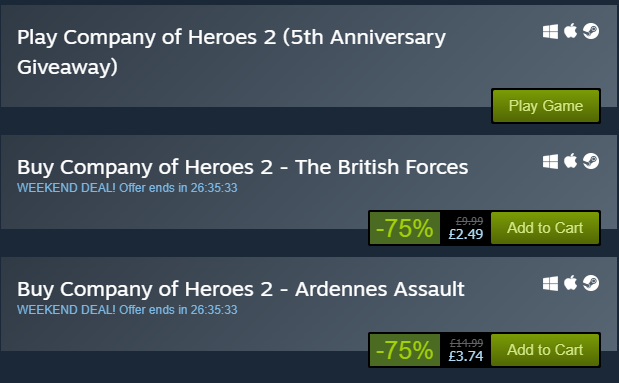Add Ardennes Assault to cart

pyautogui.click(x=545, y=350)
